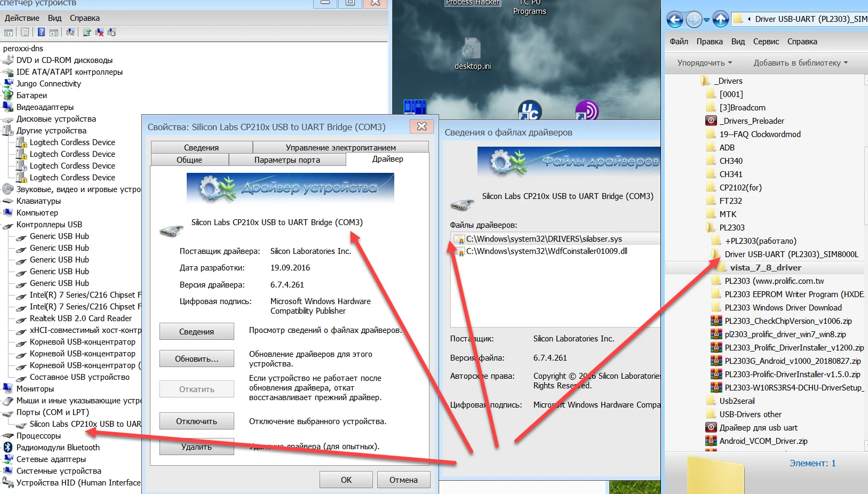The width and height of the screenshot is (868, 494).
Task: Click the Удалить button
Action: pos(197,447)
